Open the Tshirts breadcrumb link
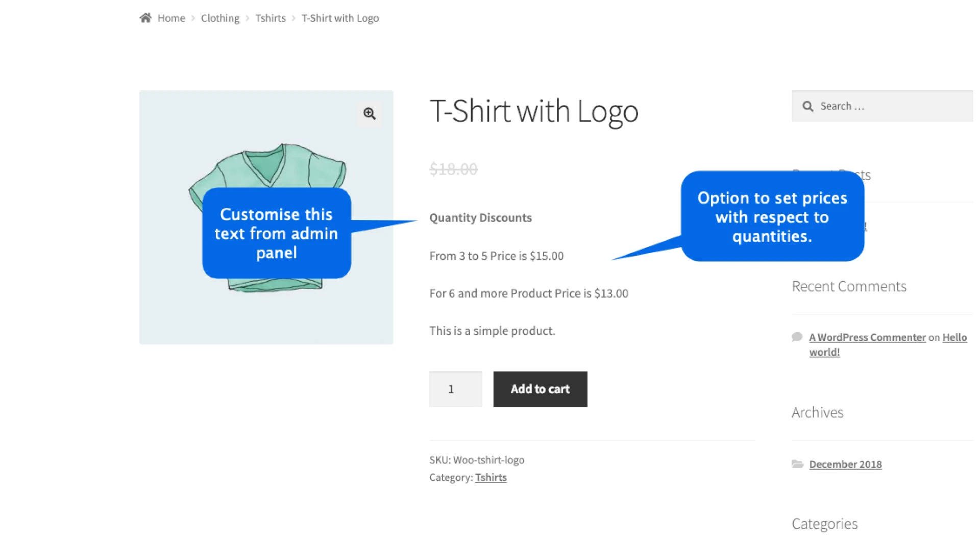 271,18
